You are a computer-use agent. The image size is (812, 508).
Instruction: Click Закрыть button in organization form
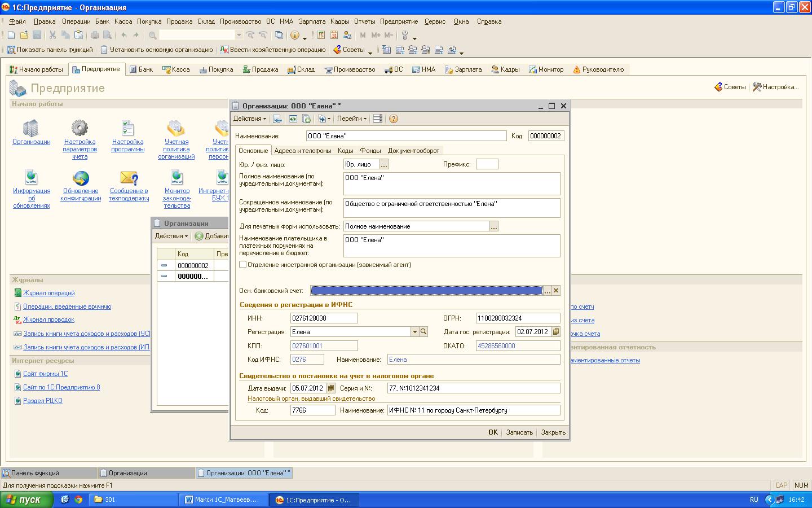(x=553, y=432)
